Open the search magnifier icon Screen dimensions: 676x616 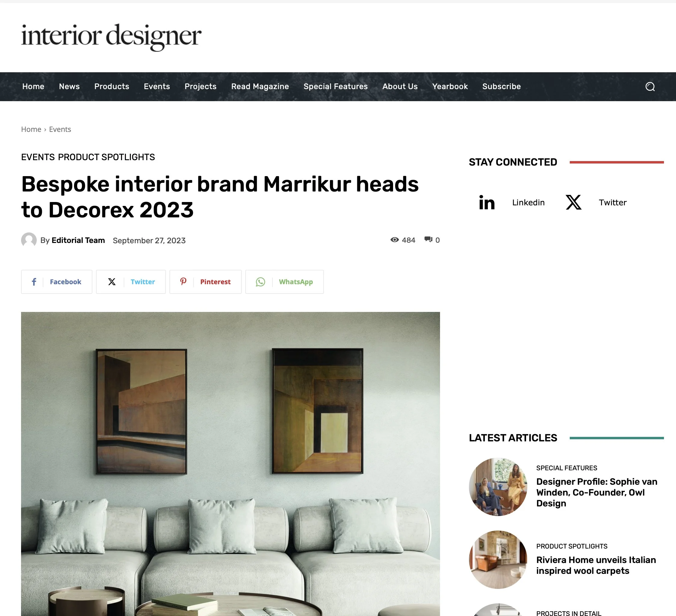[650, 87]
